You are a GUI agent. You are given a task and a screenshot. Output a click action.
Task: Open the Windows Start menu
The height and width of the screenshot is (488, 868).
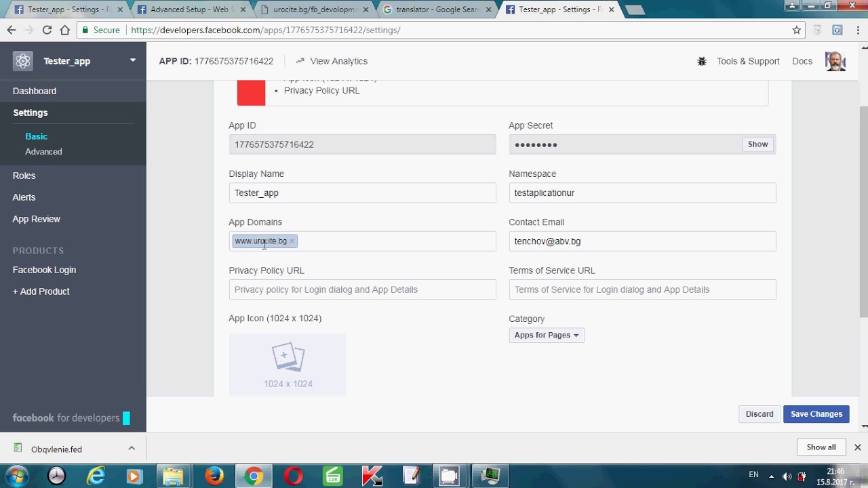[17, 476]
